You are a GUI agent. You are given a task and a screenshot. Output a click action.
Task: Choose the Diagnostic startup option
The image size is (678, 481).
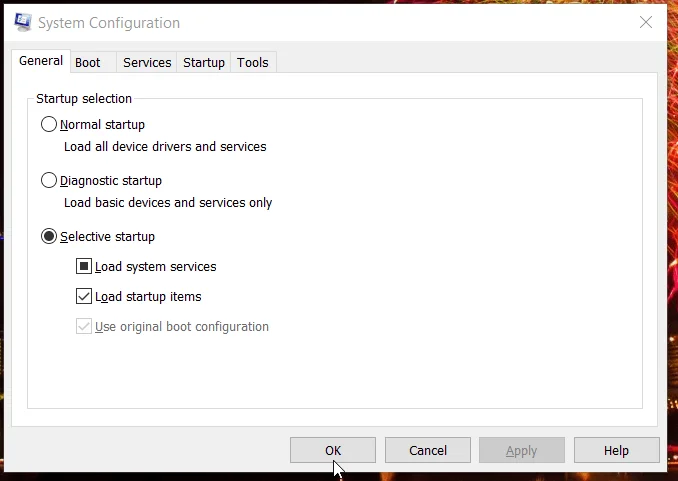(x=49, y=180)
